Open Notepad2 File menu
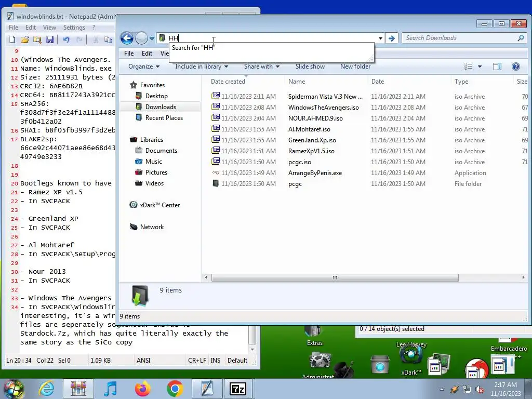The height and width of the screenshot is (399, 532). pyautogui.click(x=14, y=28)
